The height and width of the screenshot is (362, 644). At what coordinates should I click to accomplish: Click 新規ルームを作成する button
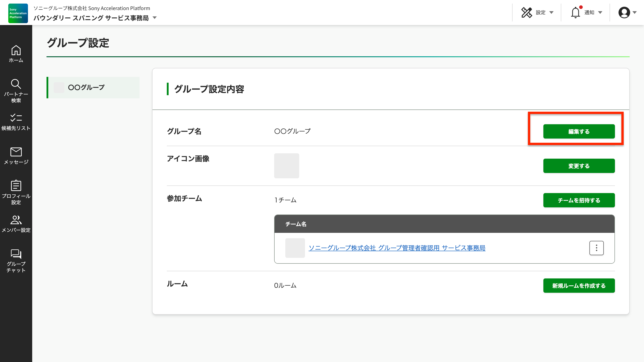(579, 286)
